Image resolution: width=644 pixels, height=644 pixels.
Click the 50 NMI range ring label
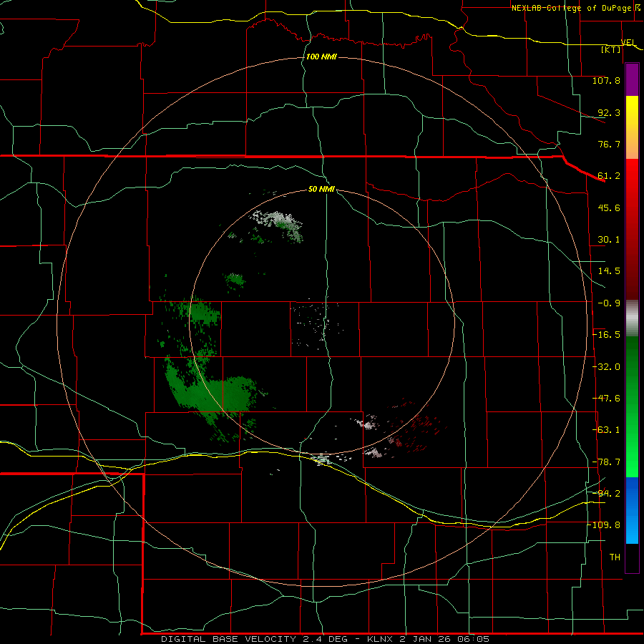point(321,189)
